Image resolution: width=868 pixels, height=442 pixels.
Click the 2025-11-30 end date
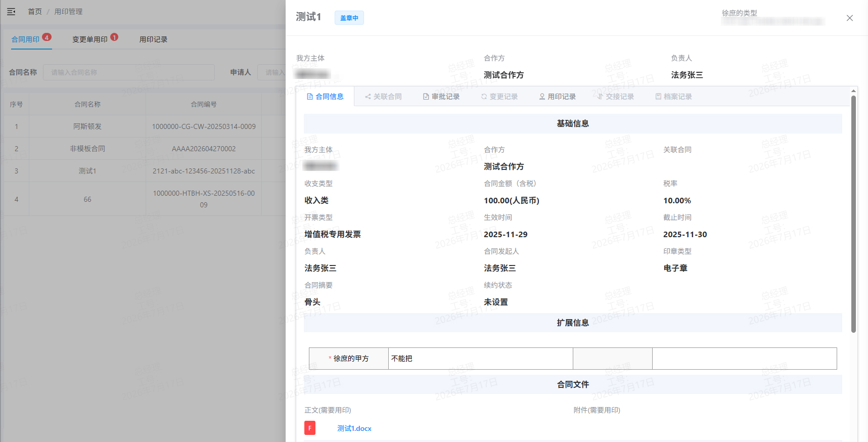[685, 234]
